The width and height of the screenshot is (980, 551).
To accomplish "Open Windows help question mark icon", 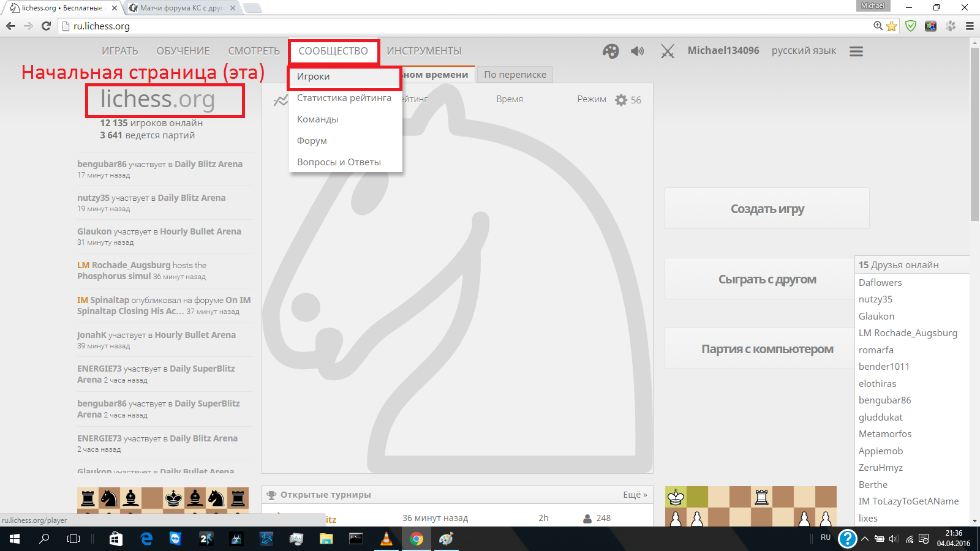I will 847,539.
